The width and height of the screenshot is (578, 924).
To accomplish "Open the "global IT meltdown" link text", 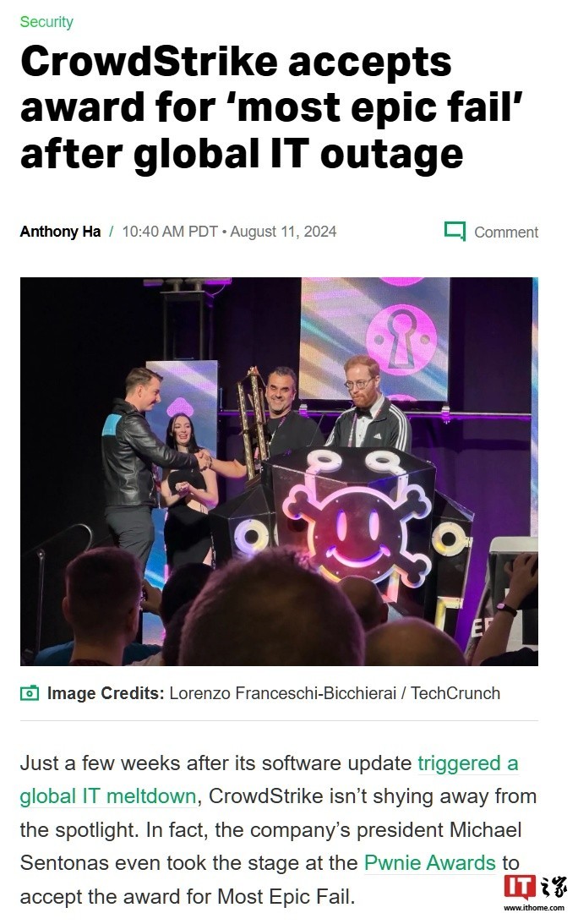I will (x=108, y=796).
